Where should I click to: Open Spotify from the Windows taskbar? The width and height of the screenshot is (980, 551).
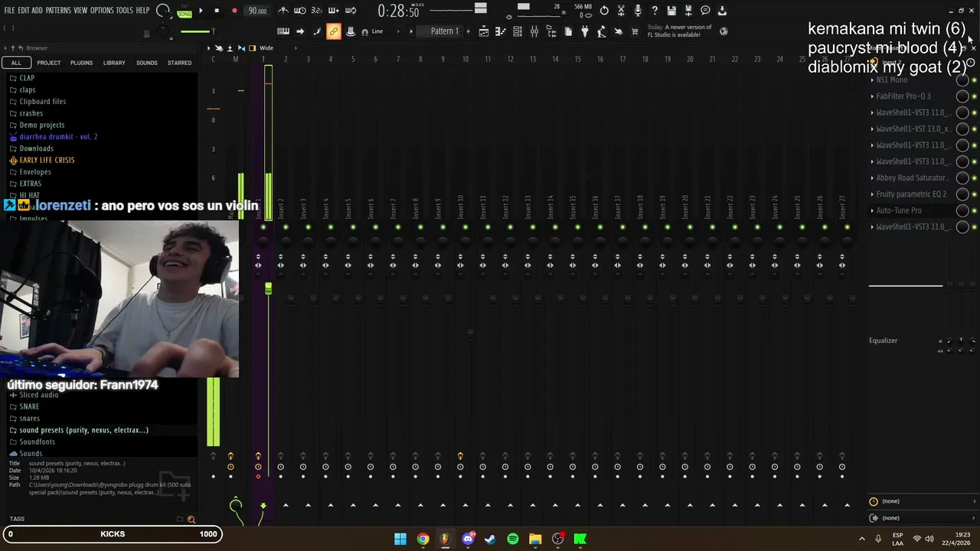tap(513, 539)
